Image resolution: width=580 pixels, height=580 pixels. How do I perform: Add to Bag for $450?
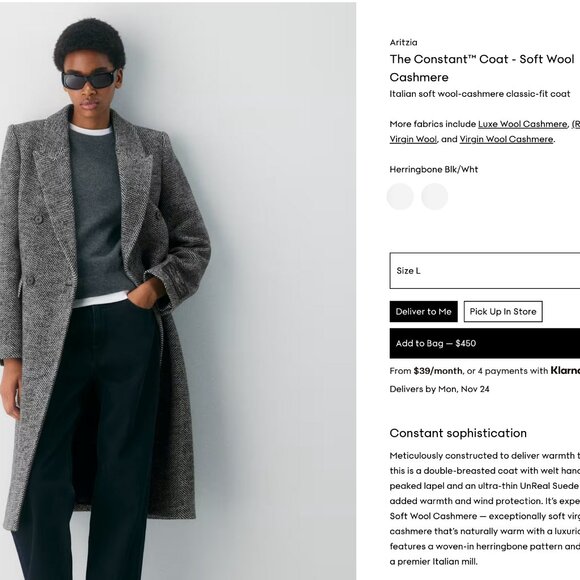click(485, 343)
